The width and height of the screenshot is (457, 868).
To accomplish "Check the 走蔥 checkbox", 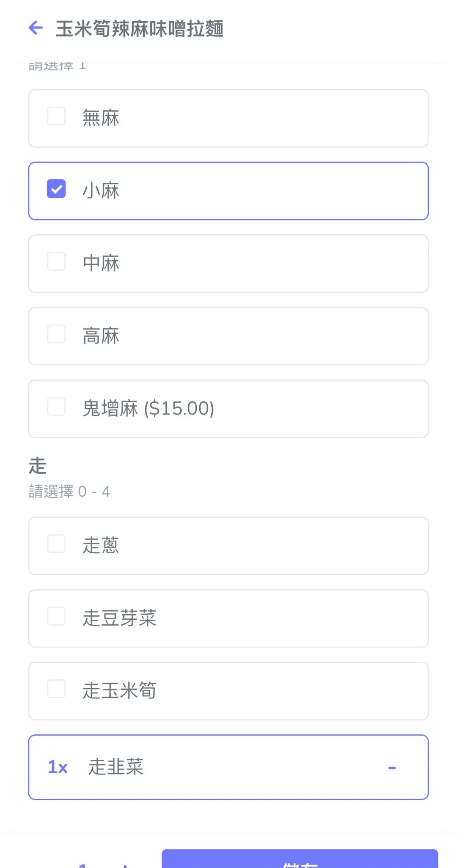I will (x=56, y=544).
